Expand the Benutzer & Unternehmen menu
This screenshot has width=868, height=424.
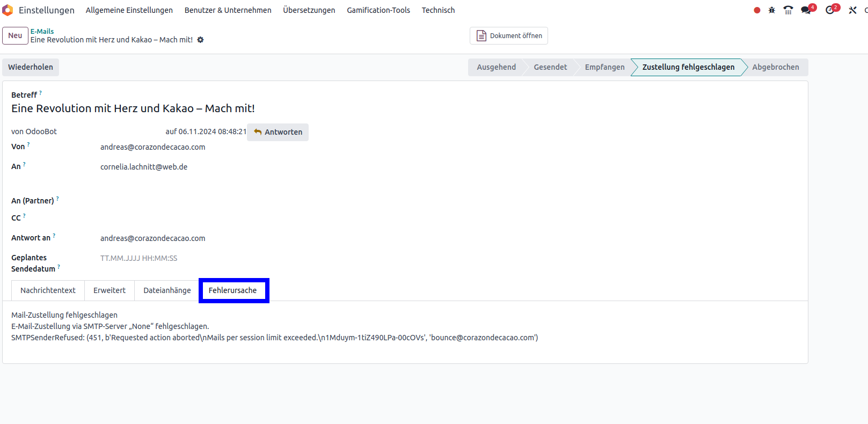(x=228, y=10)
